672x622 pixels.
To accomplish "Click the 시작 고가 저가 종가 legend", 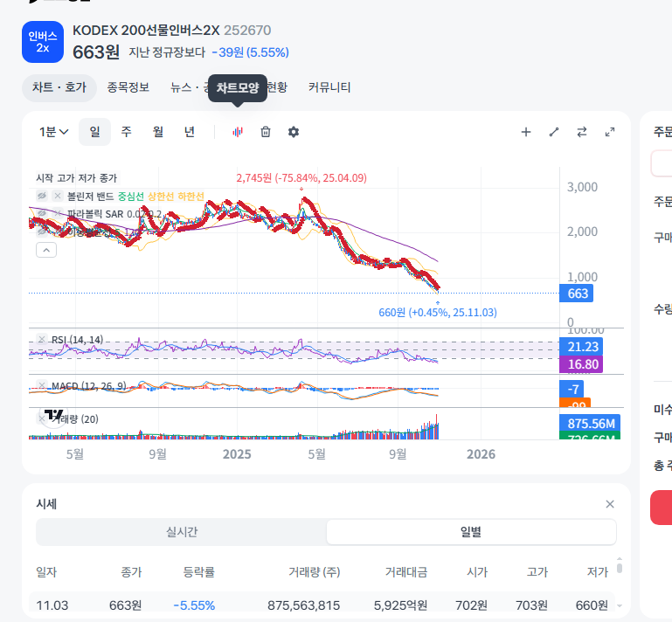I will pyautogui.click(x=77, y=177).
